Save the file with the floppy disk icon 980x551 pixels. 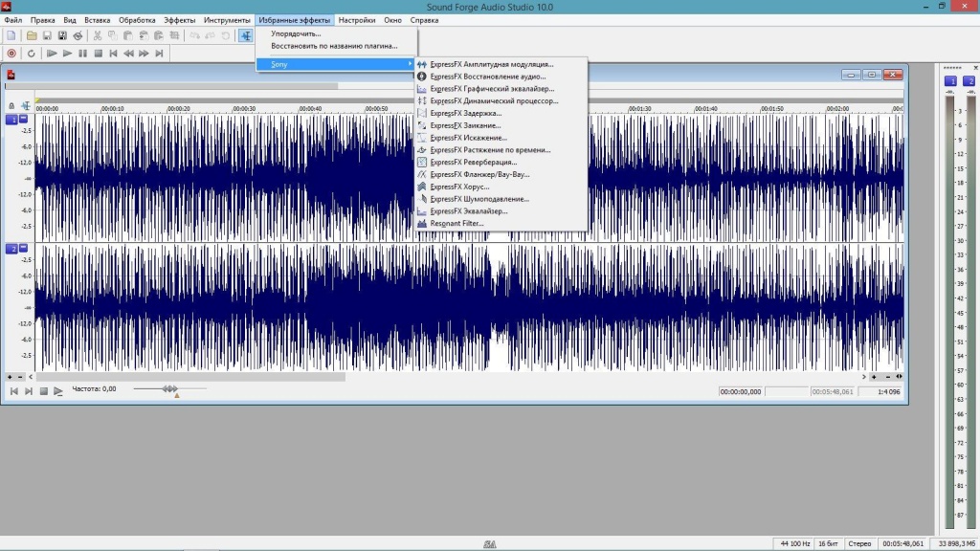pyautogui.click(x=47, y=35)
